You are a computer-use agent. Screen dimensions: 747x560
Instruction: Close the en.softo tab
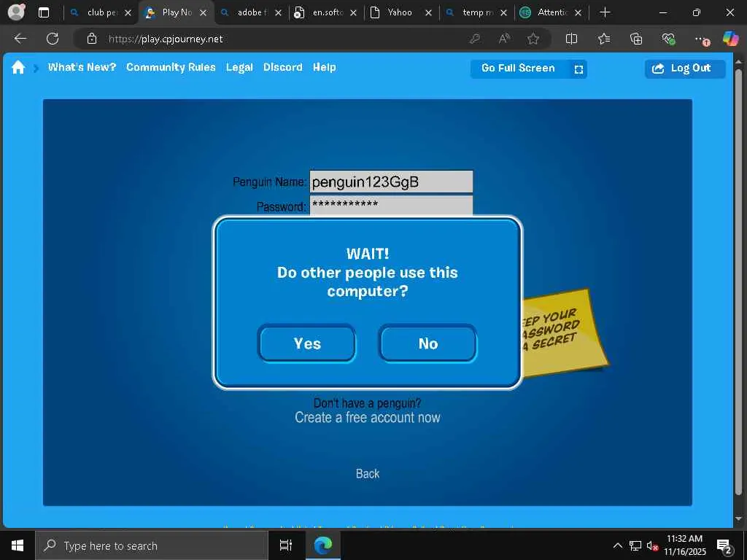[353, 13]
